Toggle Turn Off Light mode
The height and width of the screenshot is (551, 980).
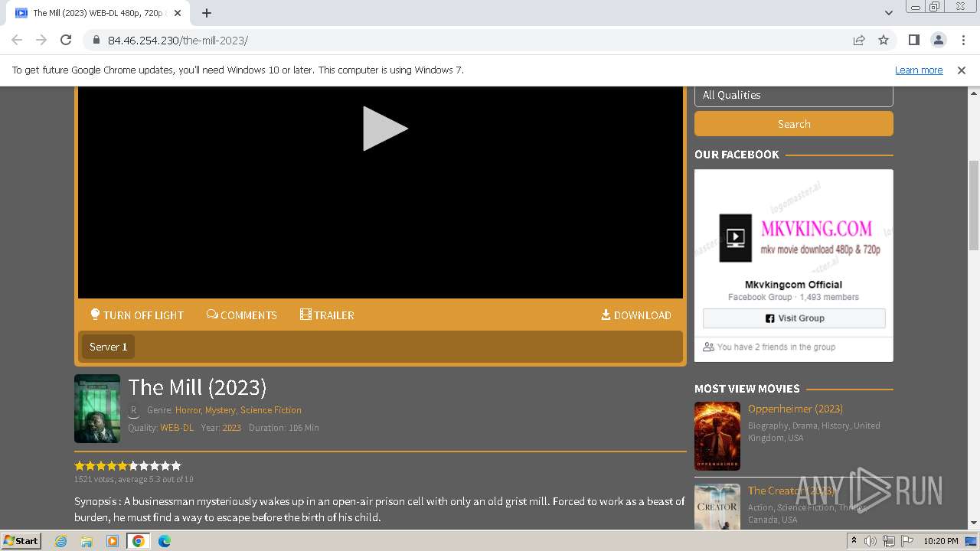[137, 315]
